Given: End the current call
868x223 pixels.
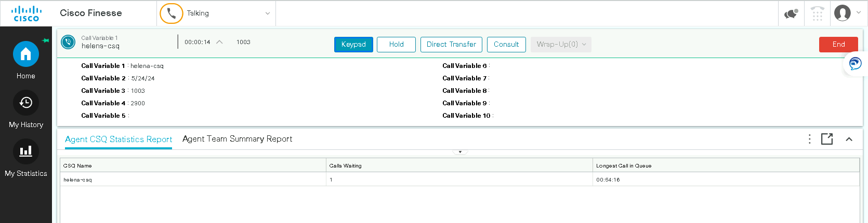Looking at the screenshot, I should pyautogui.click(x=838, y=45).
